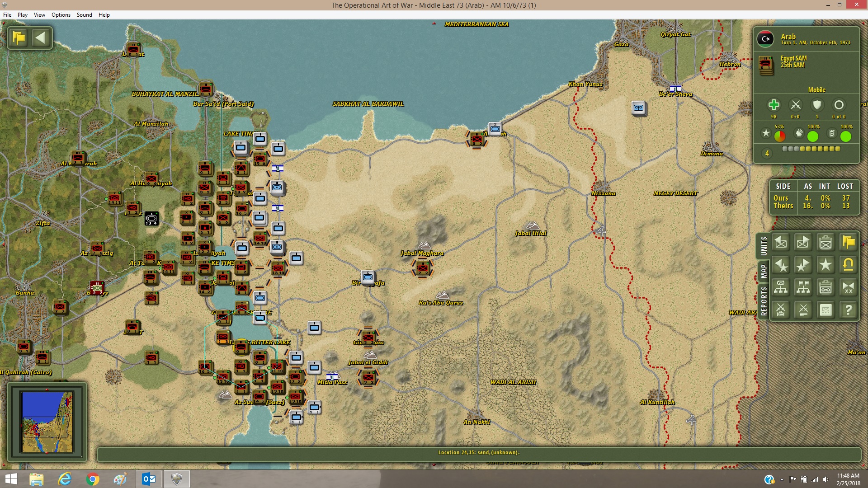Click the fist readiness icon
This screenshot has height=488, width=868.
coord(799,133)
